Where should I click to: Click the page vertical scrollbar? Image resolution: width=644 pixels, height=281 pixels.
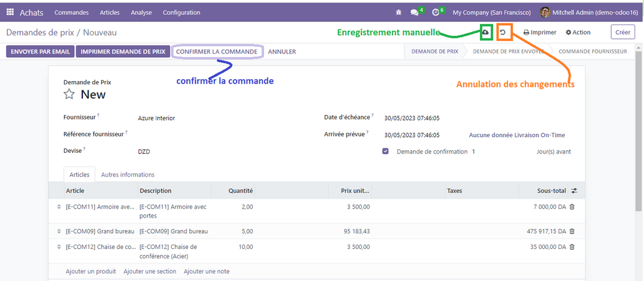639,131
